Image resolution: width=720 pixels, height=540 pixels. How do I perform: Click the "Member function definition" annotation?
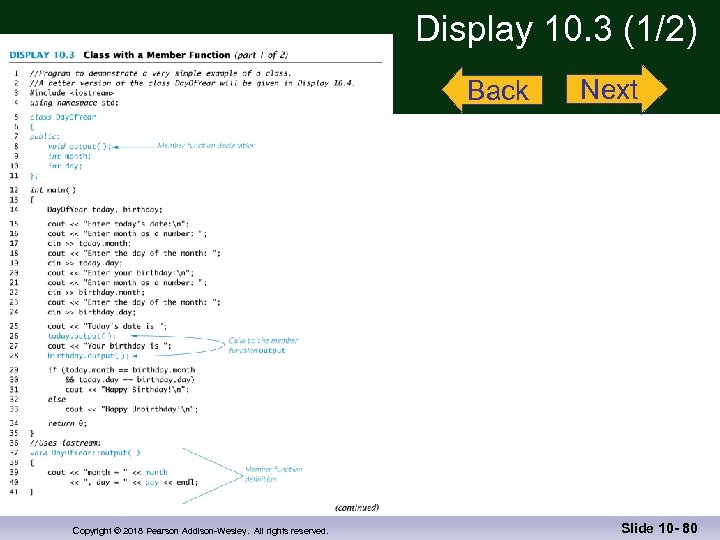274,474
